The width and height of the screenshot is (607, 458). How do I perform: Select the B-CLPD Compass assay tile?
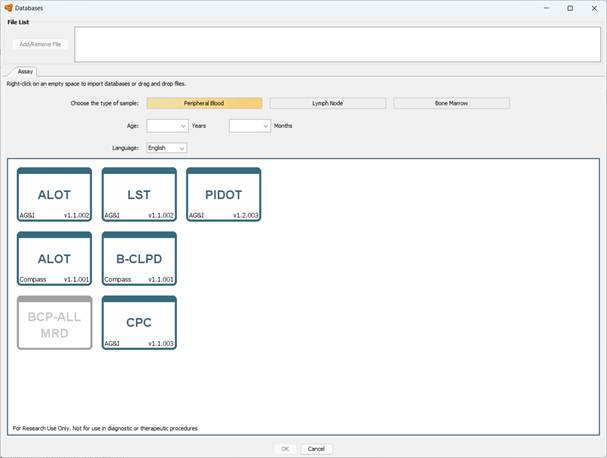[139, 259]
